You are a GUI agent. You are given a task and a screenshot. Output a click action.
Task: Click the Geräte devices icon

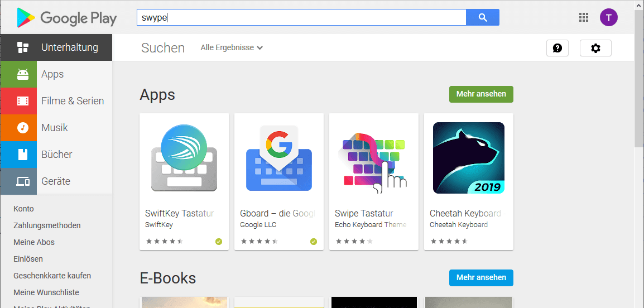pyautogui.click(x=23, y=181)
